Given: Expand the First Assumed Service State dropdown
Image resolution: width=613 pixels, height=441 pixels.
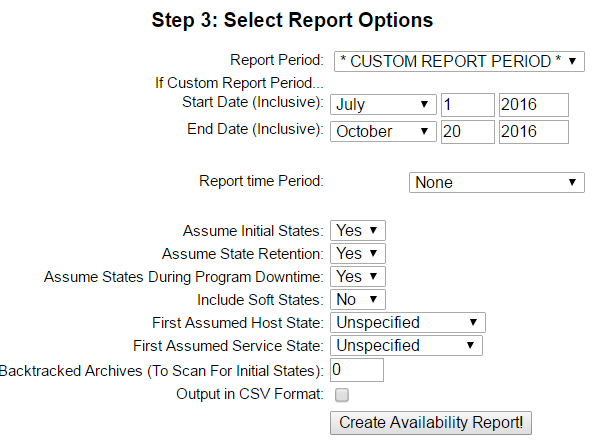Looking at the screenshot, I should pyautogui.click(x=406, y=345).
